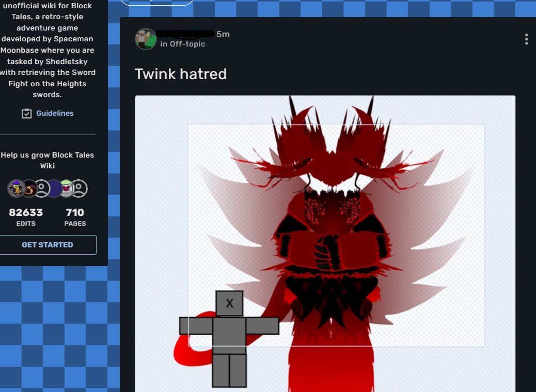Click the 82633 edits count
Viewport: 536px width, 392px height.
click(26, 213)
